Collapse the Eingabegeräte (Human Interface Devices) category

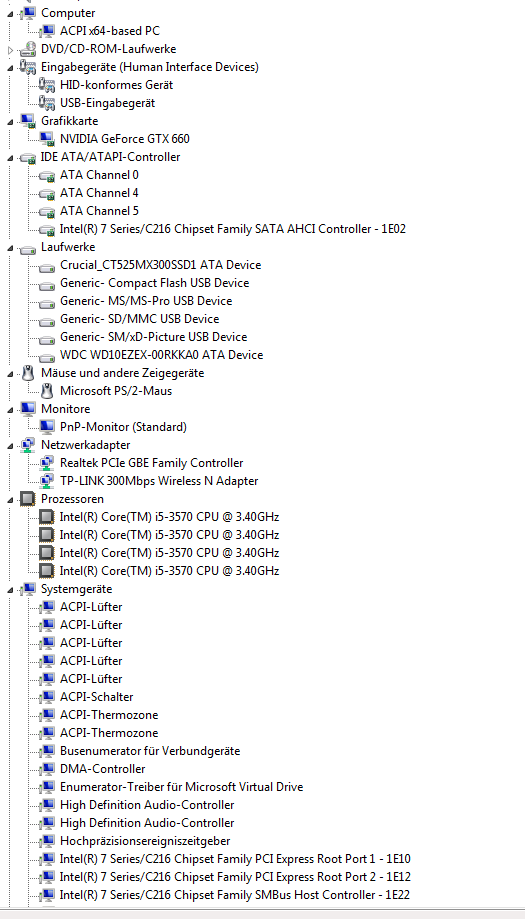tap(10, 68)
